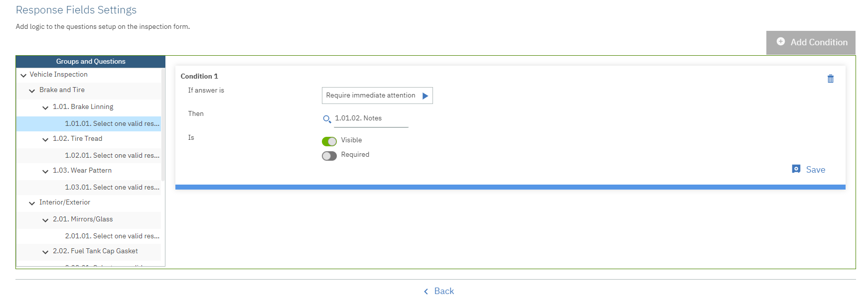The height and width of the screenshot is (302, 868).
Task: Click the Back link
Action: [x=444, y=291]
